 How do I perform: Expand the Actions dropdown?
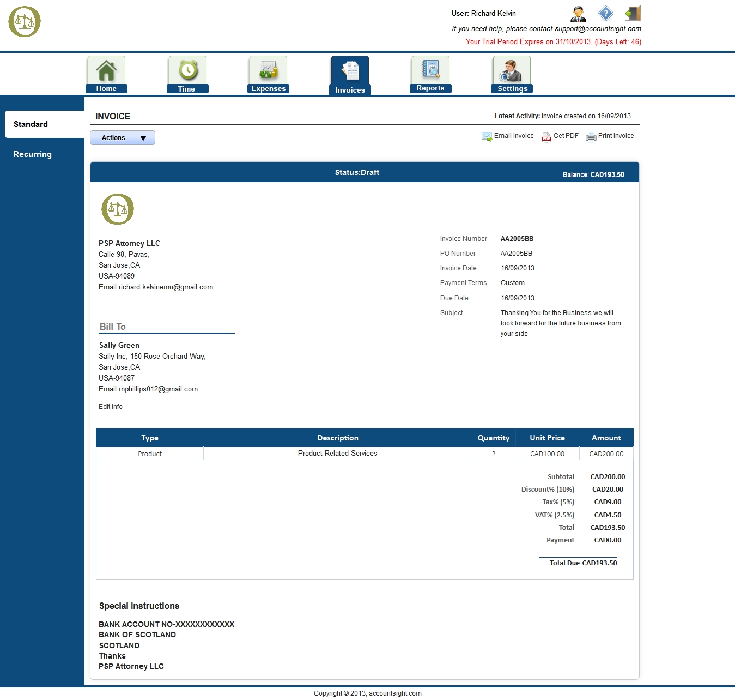point(123,138)
